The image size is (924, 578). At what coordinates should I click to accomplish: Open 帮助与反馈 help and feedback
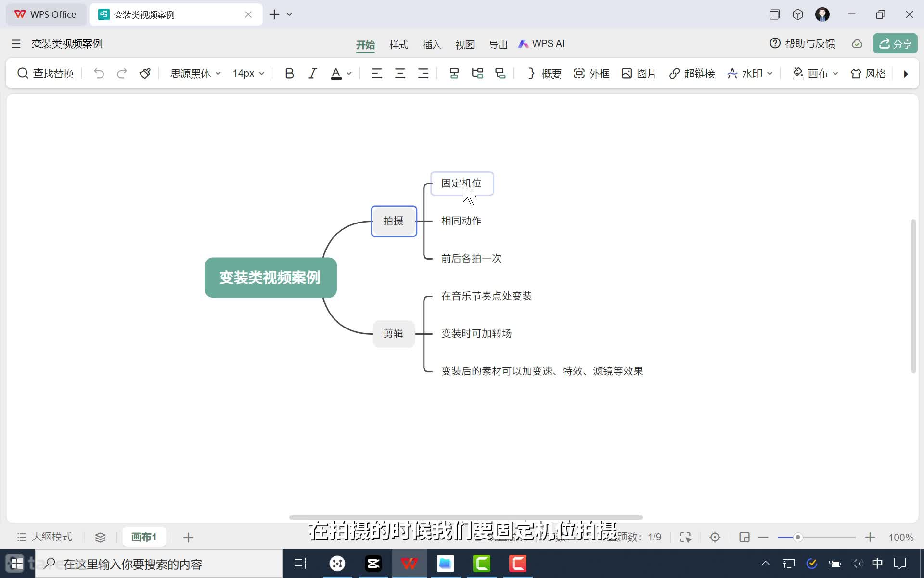pyautogui.click(x=802, y=44)
